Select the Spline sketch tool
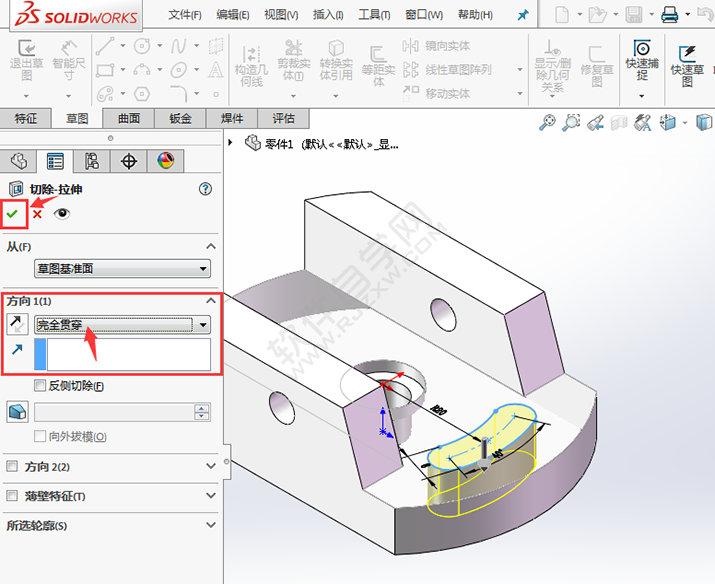Image resolution: width=715 pixels, height=584 pixels. coord(178,46)
